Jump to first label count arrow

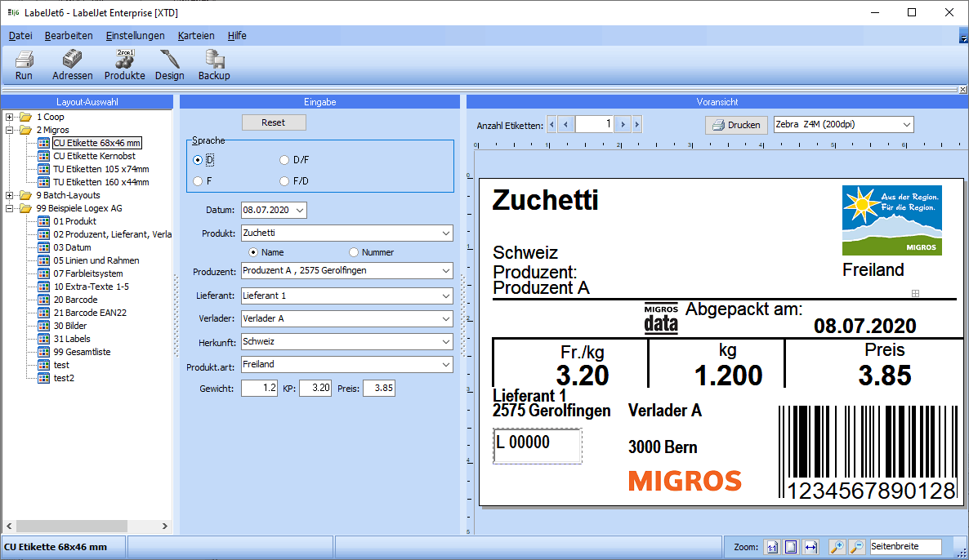pyautogui.click(x=551, y=125)
